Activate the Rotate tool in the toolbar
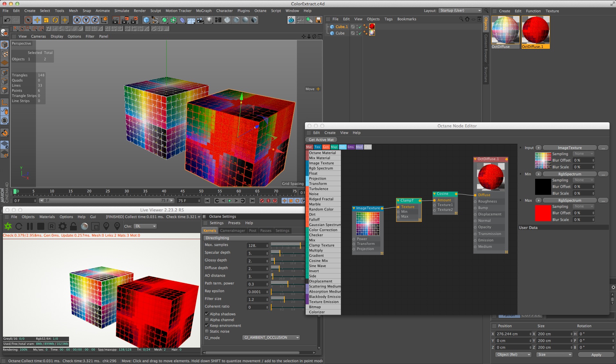Viewport: 616px width, 364px height. pos(55,20)
